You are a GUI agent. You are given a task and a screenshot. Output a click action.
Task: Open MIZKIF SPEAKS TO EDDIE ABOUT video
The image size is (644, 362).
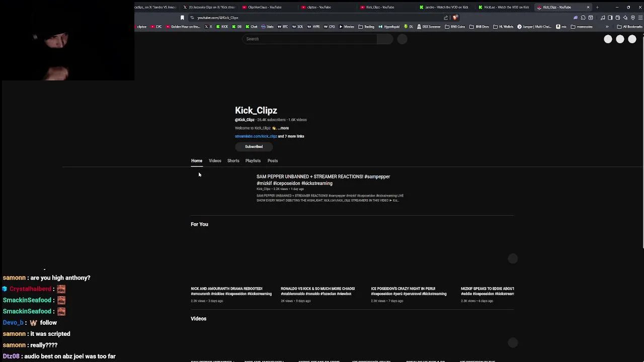(487, 291)
